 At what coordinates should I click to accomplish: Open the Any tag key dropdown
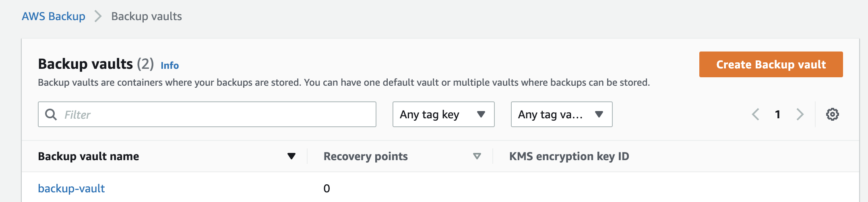[x=443, y=114]
